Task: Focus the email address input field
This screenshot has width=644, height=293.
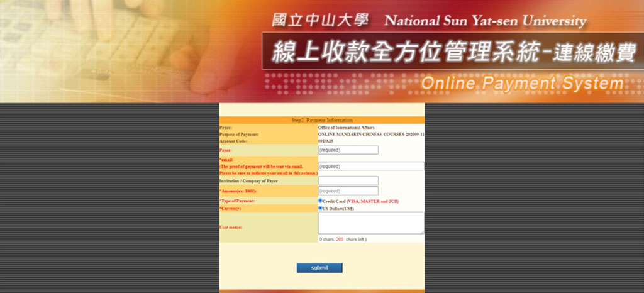Action: 370,167
